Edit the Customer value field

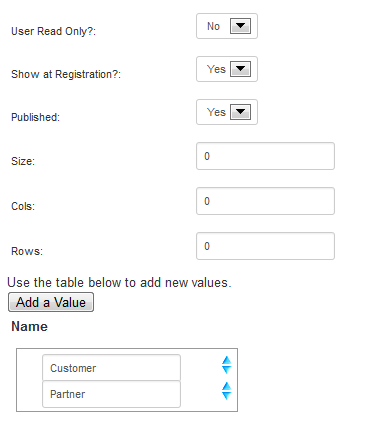[x=111, y=368]
